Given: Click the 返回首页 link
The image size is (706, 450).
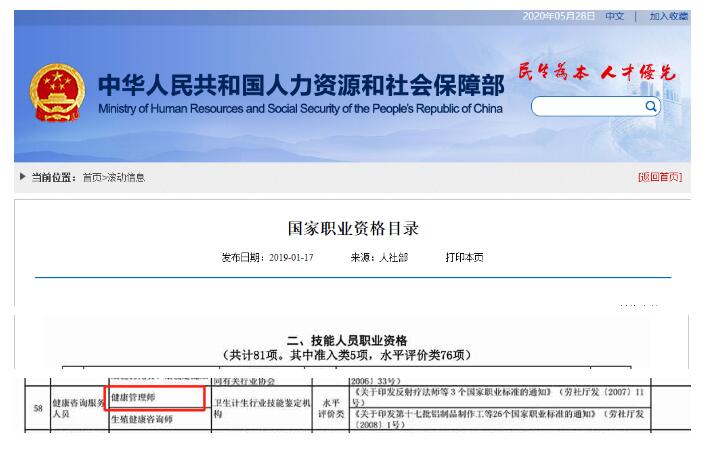Looking at the screenshot, I should pyautogui.click(x=659, y=177).
